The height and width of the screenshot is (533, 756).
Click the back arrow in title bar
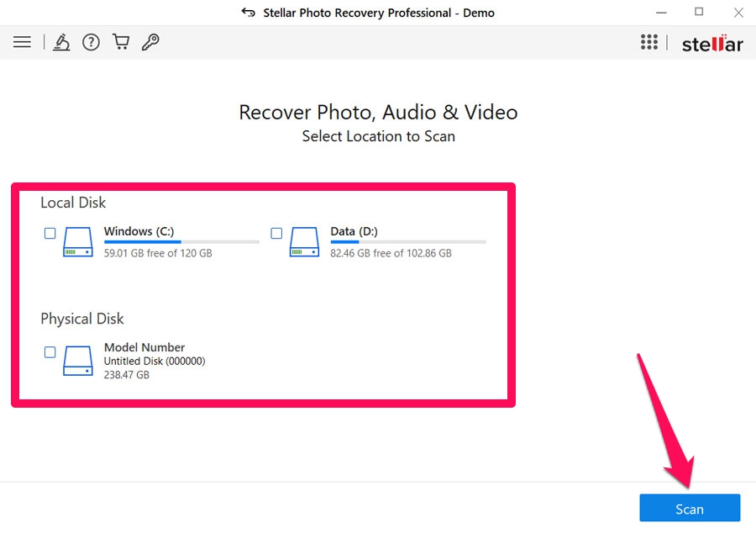tap(249, 13)
